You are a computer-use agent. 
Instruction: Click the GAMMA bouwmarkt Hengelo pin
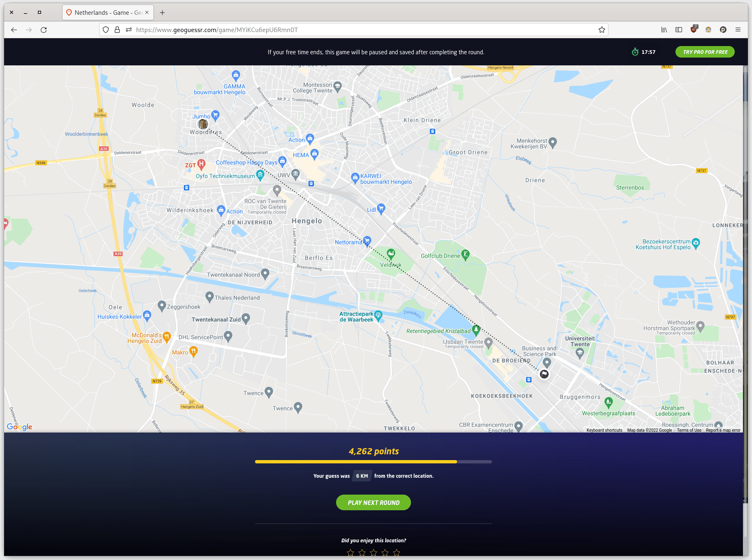[x=236, y=75]
